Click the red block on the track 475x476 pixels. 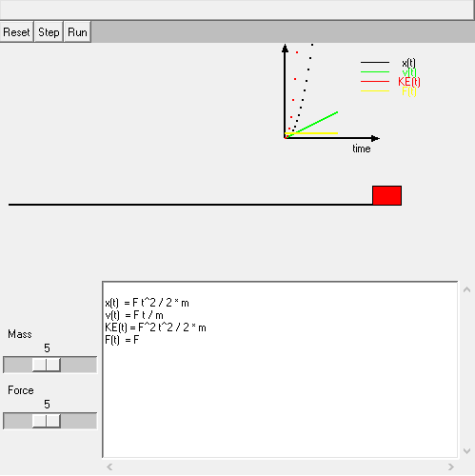pos(387,195)
